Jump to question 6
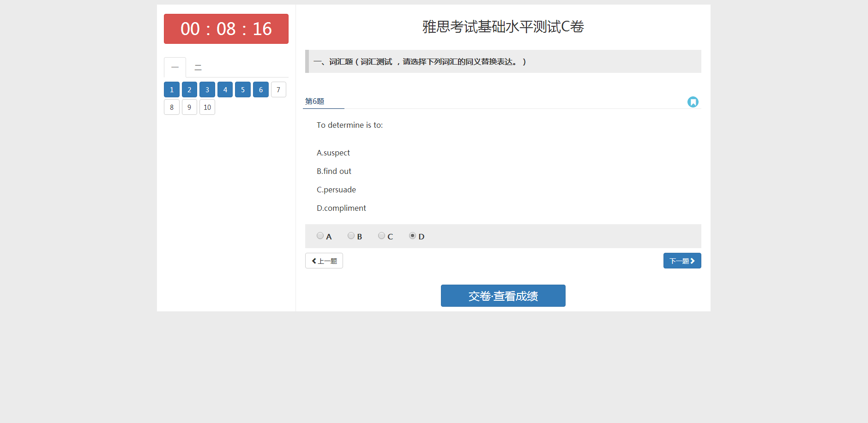868x423 pixels. pos(261,89)
